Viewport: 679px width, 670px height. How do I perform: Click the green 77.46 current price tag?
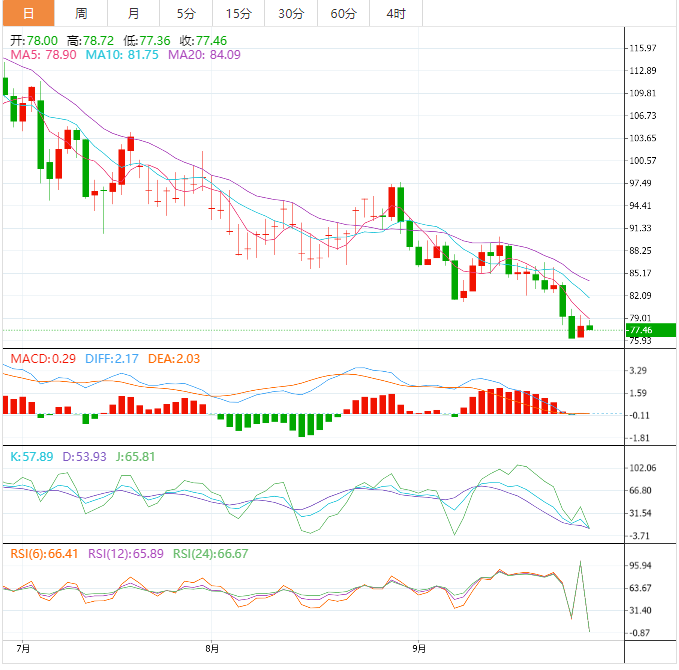coord(651,330)
